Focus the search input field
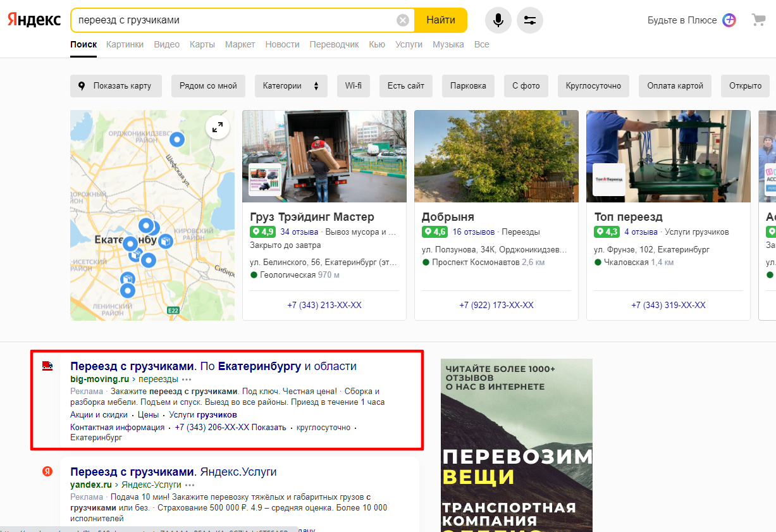The image size is (776, 532). click(x=235, y=20)
